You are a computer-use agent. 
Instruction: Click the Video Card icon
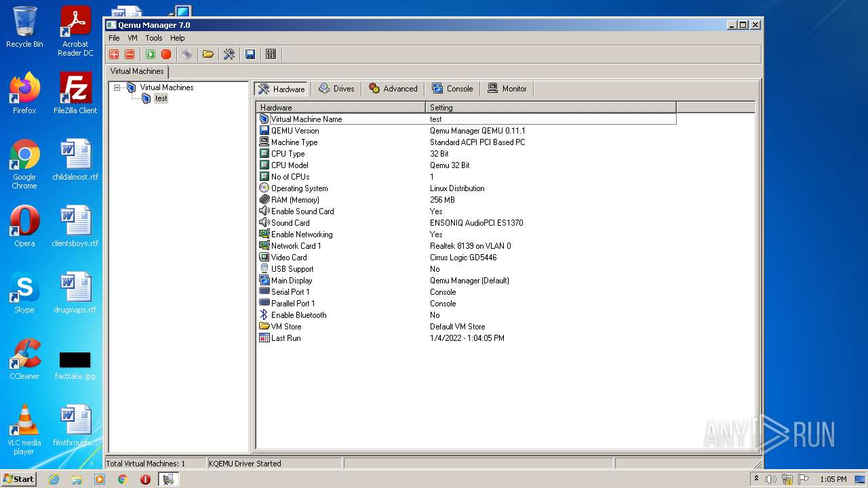(264, 258)
